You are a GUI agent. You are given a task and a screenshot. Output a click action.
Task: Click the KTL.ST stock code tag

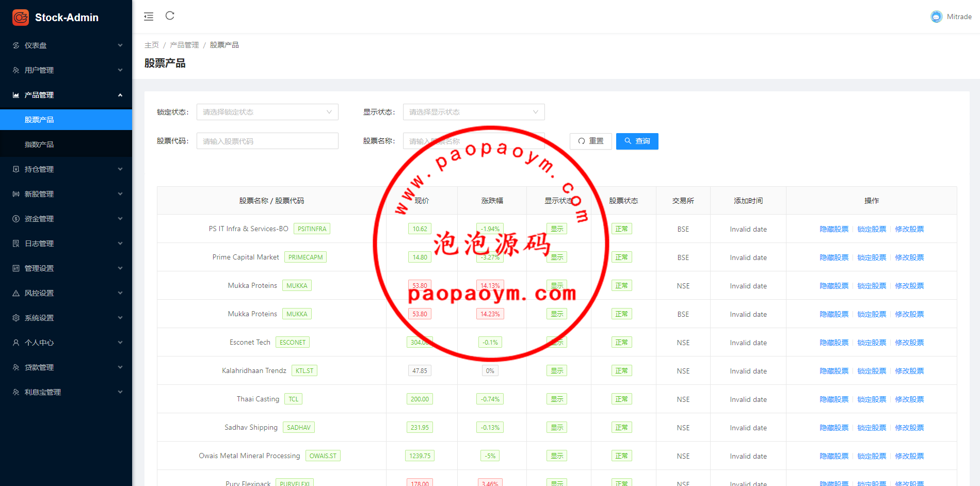[304, 370]
